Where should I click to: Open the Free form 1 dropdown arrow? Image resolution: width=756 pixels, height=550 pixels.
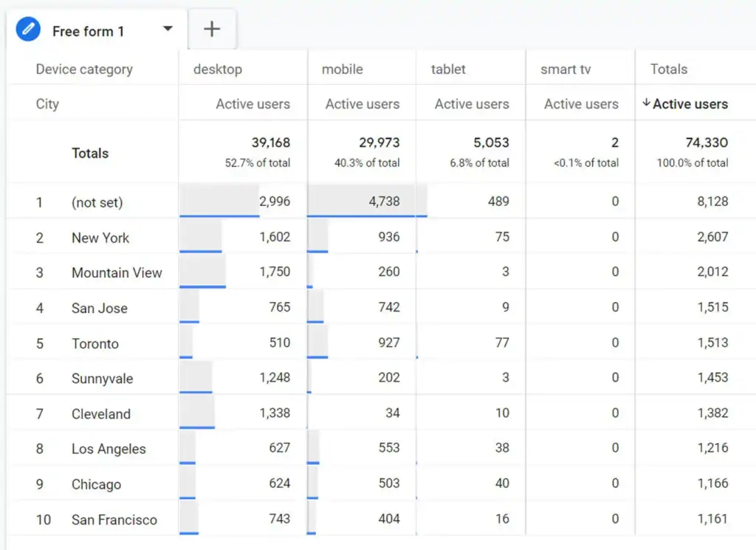(x=168, y=29)
